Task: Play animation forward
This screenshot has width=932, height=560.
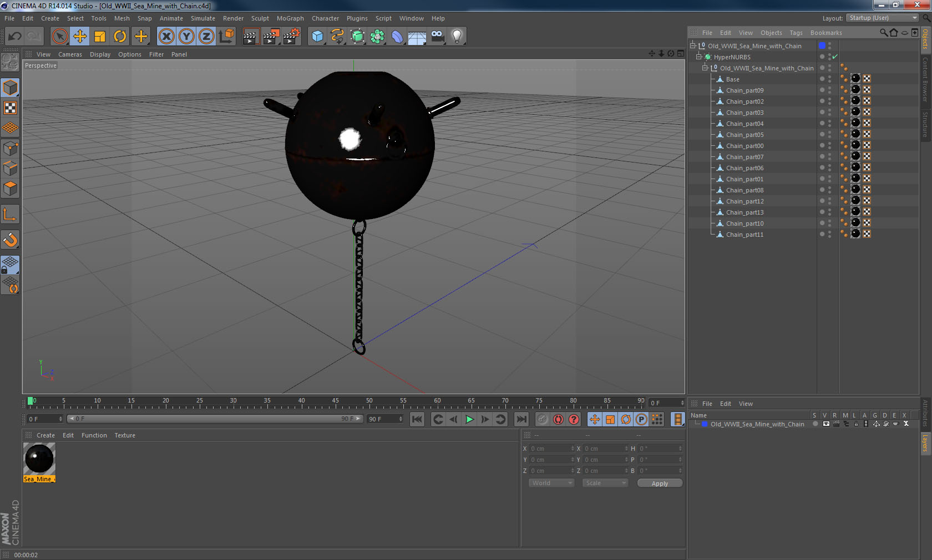Action: (469, 419)
